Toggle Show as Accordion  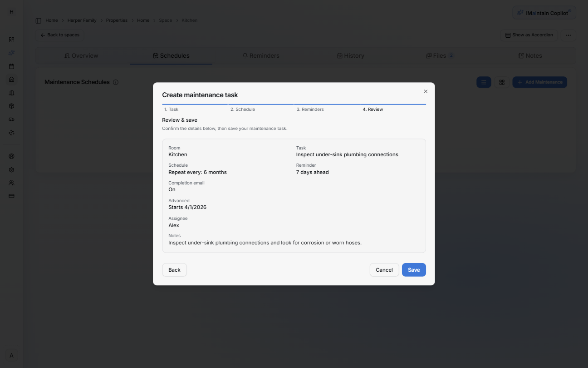pyautogui.click(x=529, y=35)
